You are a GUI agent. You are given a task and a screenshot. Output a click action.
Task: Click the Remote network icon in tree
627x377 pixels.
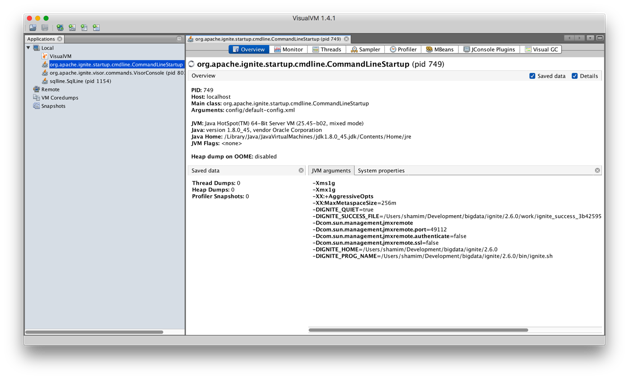click(x=36, y=89)
